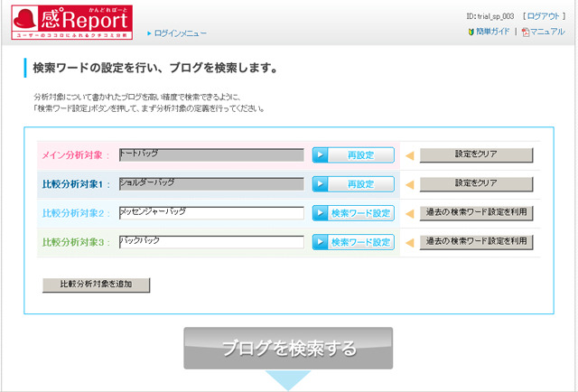Screen dimensions: 578x392
Task: Click 検索ワード設定 for 比較分析対象3
Action: (x=353, y=242)
